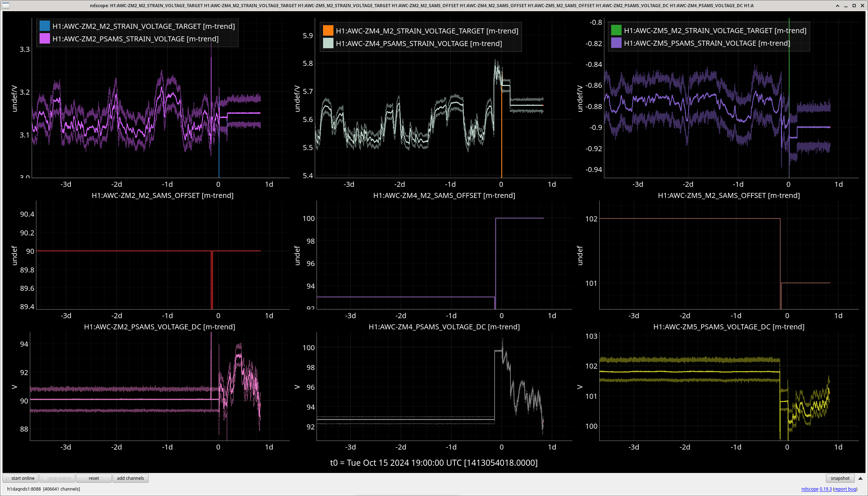Reset the plot view with reset button
868x496 pixels.
pyautogui.click(x=94, y=478)
